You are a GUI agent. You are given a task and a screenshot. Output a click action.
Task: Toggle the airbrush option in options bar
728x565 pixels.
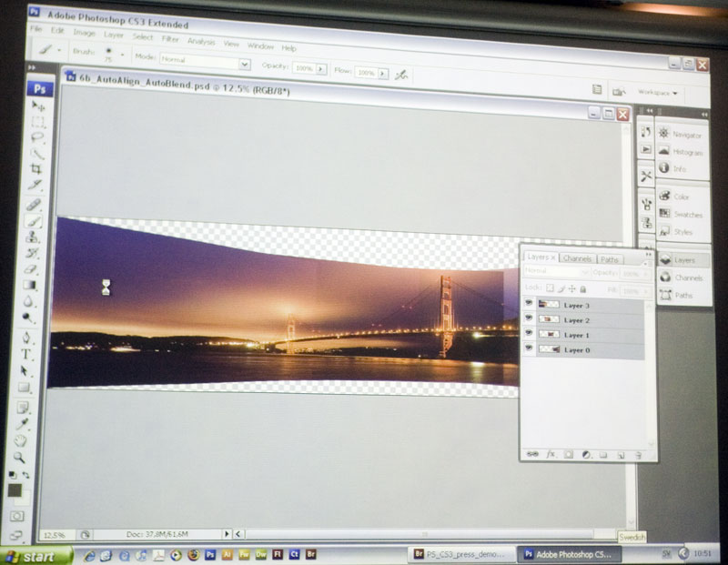coord(399,72)
